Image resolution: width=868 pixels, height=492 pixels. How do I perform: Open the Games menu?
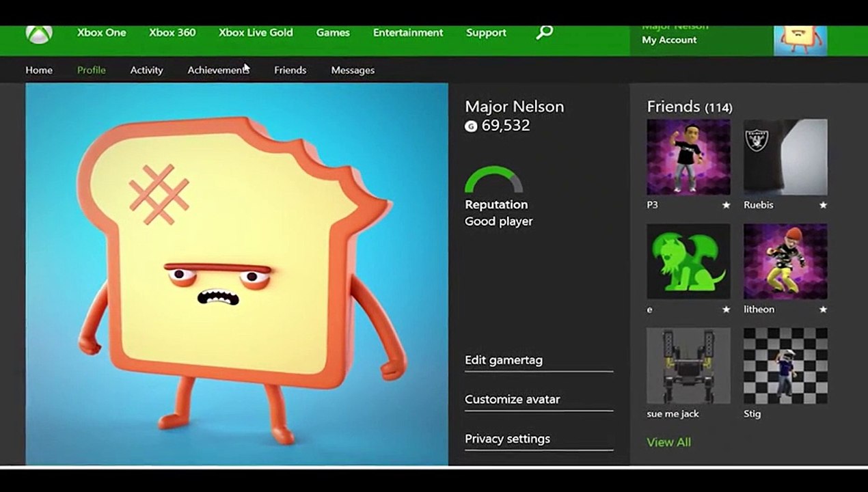click(x=333, y=32)
